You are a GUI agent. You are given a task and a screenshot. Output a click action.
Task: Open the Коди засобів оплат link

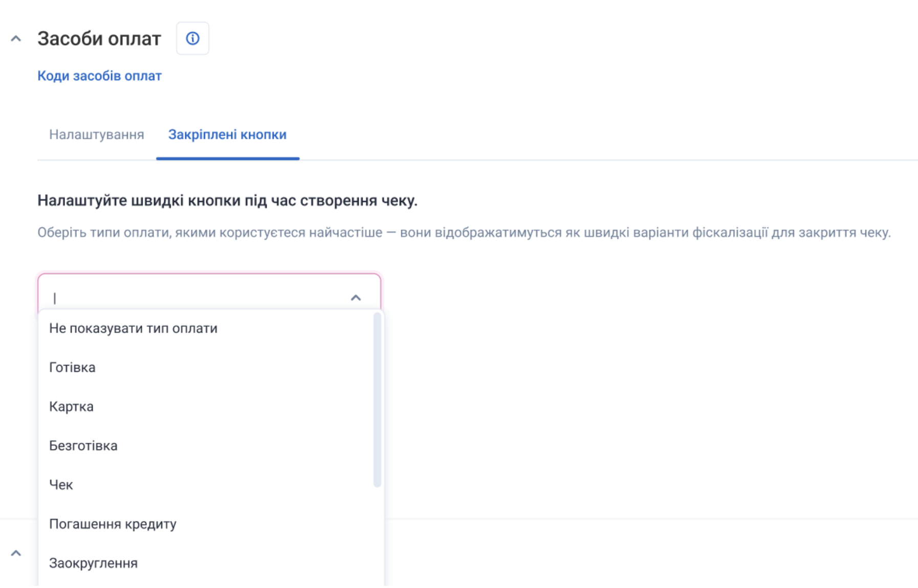(99, 76)
